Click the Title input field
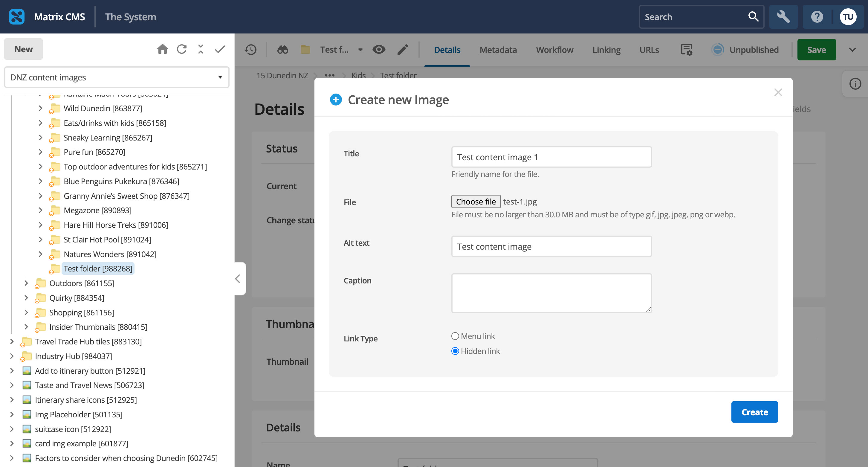 click(551, 157)
